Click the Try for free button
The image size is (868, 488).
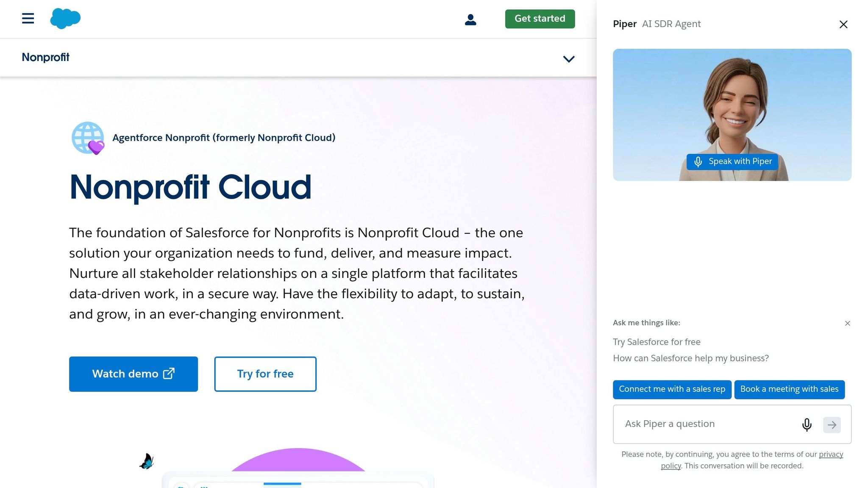click(265, 374)
